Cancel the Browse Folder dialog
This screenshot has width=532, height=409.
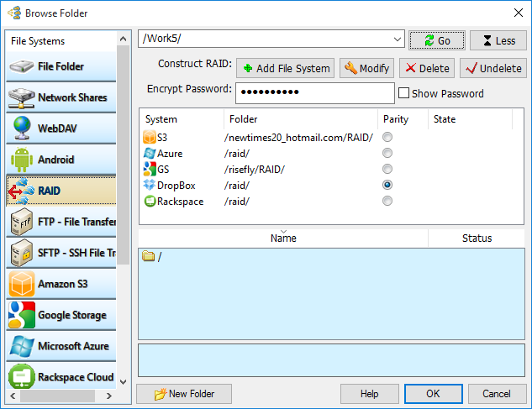[497, 394]
